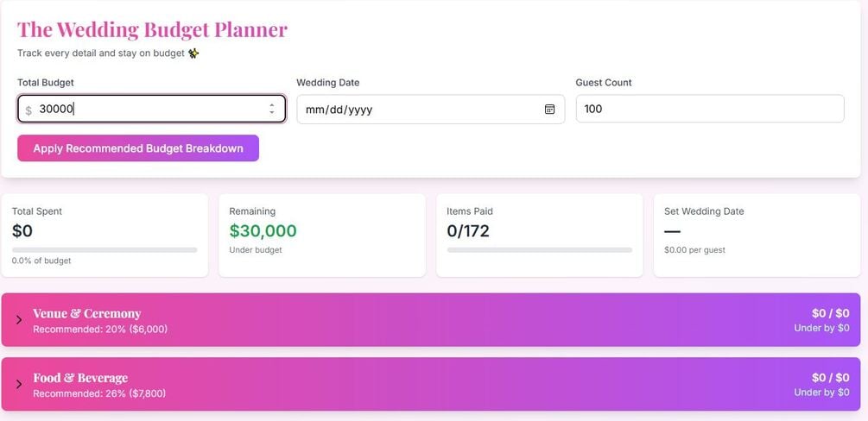The width and height of the screenshot is (868, 421).
Task: Click the sparkle emoji beside the tagline
Action: pos(193,53)
